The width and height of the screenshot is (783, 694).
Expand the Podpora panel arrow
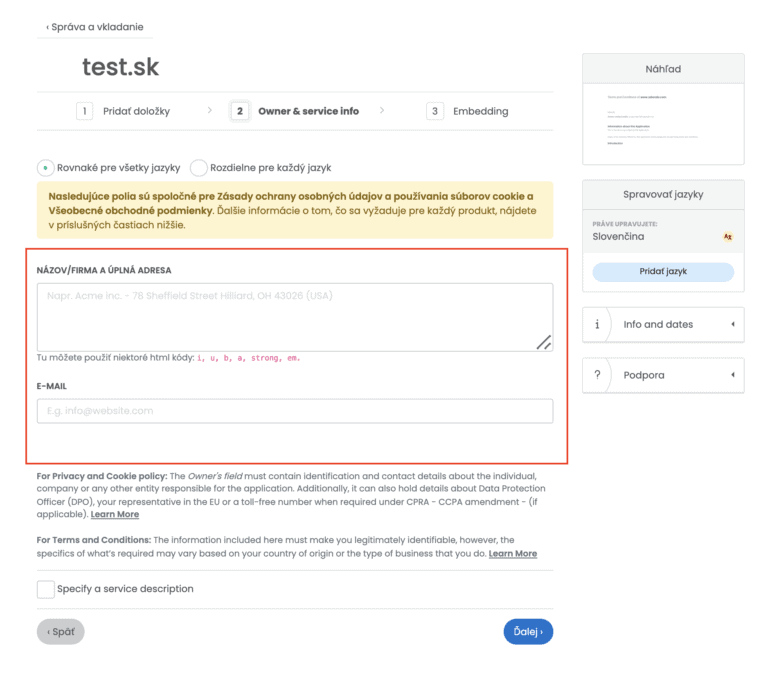(x=733, y=375)
